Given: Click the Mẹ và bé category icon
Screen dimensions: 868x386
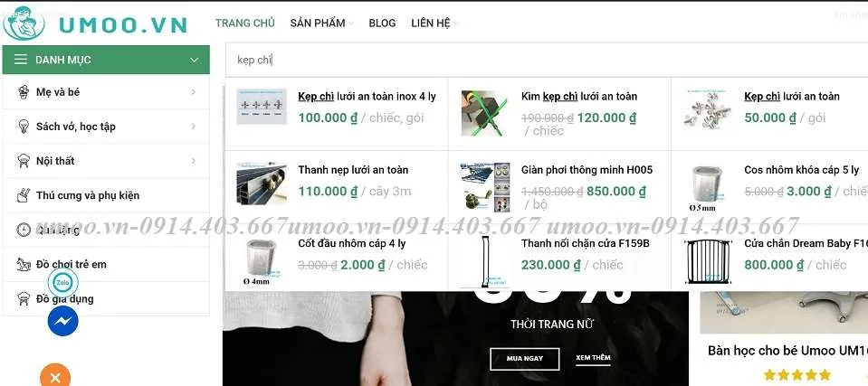Looking at the screenshot, I should tap(24, 92).
